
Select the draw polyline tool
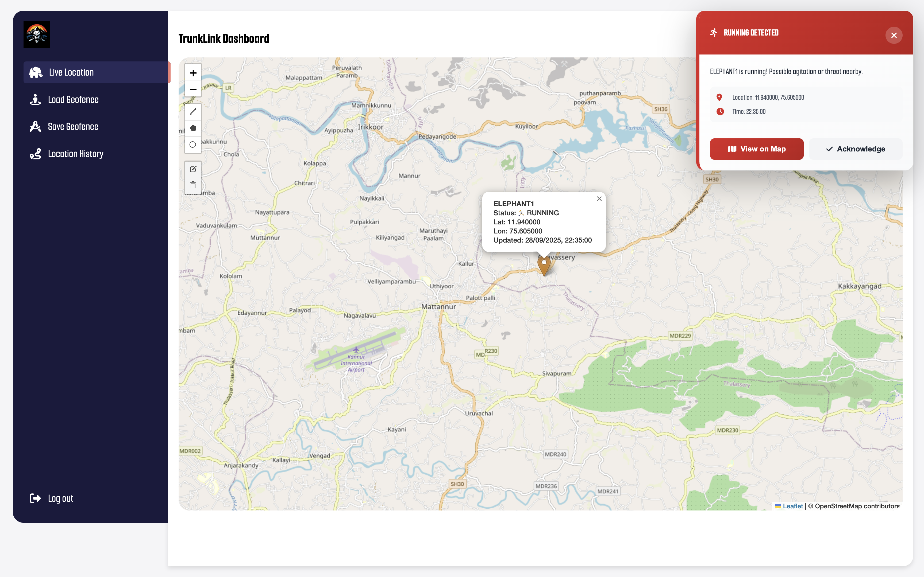193,111
